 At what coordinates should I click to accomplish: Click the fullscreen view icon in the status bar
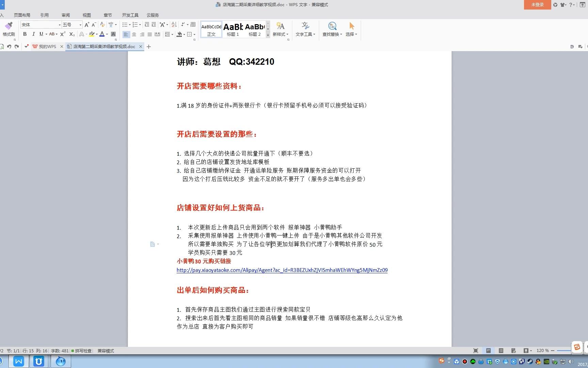(x=476, y=351)
